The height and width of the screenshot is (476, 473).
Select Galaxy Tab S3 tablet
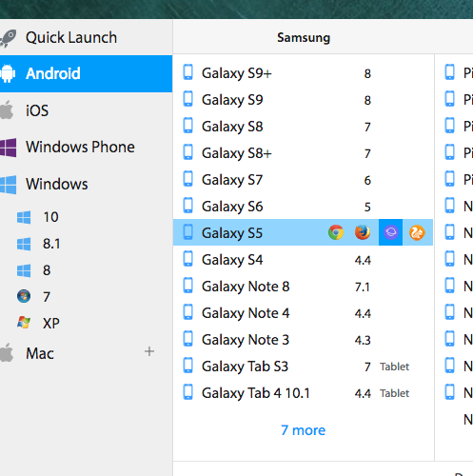(x=303, y=367)
